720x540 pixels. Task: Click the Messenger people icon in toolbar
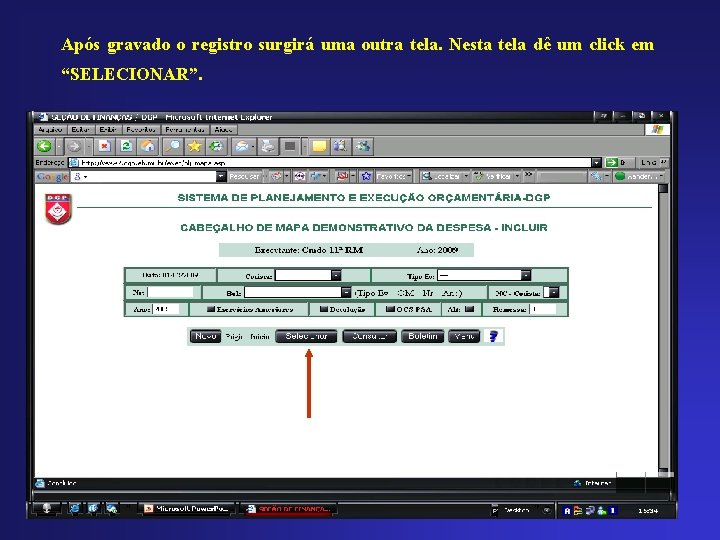coord(363,146)
